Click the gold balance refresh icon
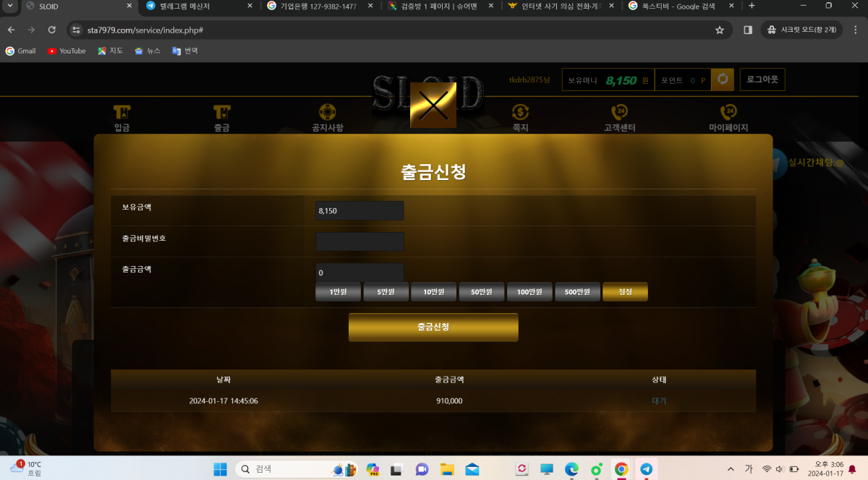868x480 pixels. 723,80
